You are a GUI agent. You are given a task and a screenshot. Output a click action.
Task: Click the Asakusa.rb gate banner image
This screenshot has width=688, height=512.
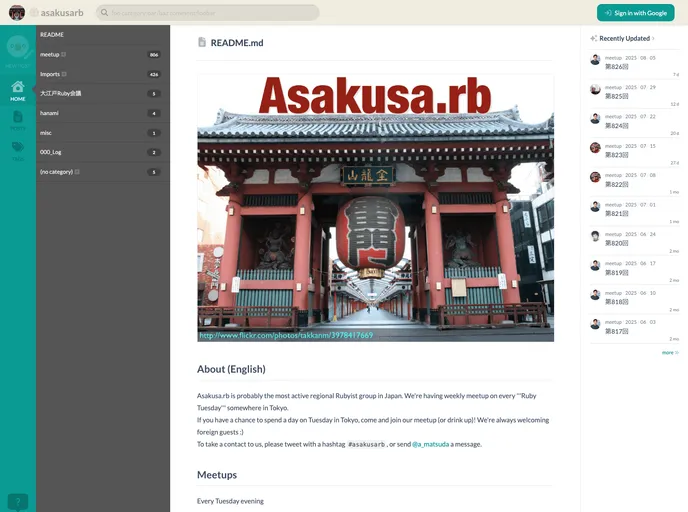(376, 208)
